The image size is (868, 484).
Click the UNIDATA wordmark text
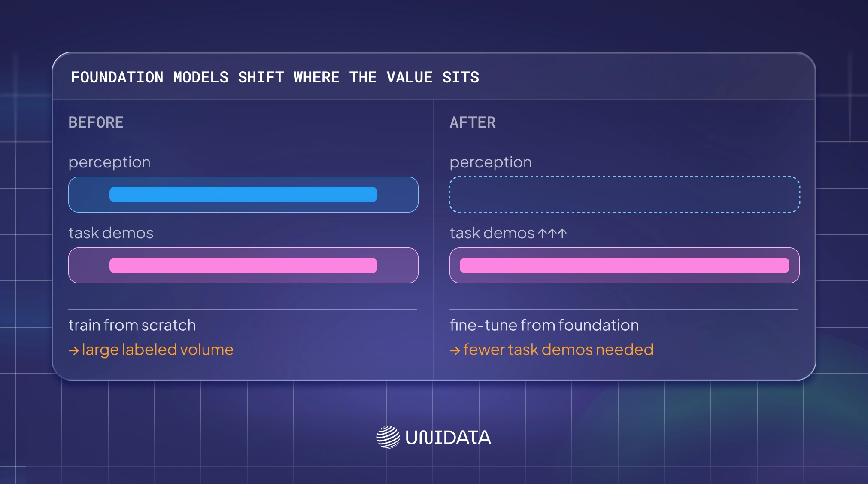(448, 438)
